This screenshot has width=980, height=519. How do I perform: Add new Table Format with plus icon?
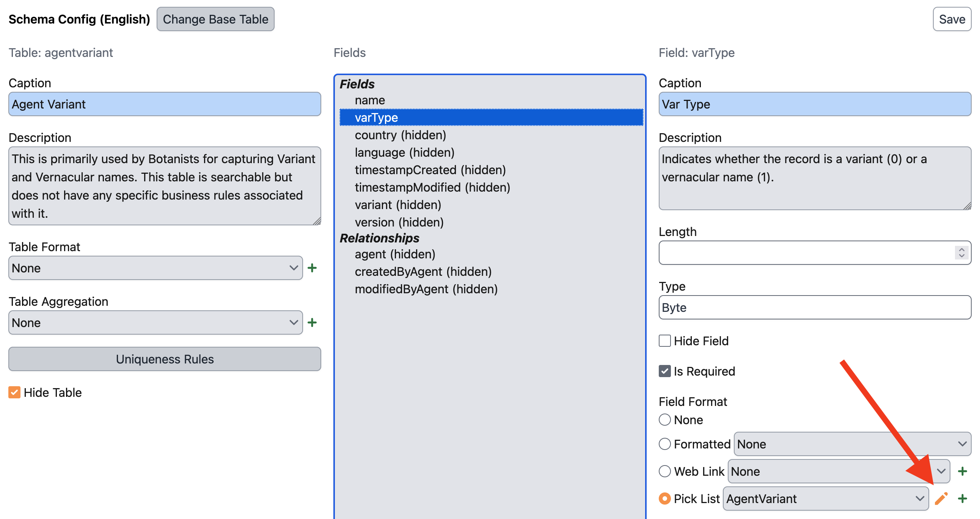click(312, 268)
